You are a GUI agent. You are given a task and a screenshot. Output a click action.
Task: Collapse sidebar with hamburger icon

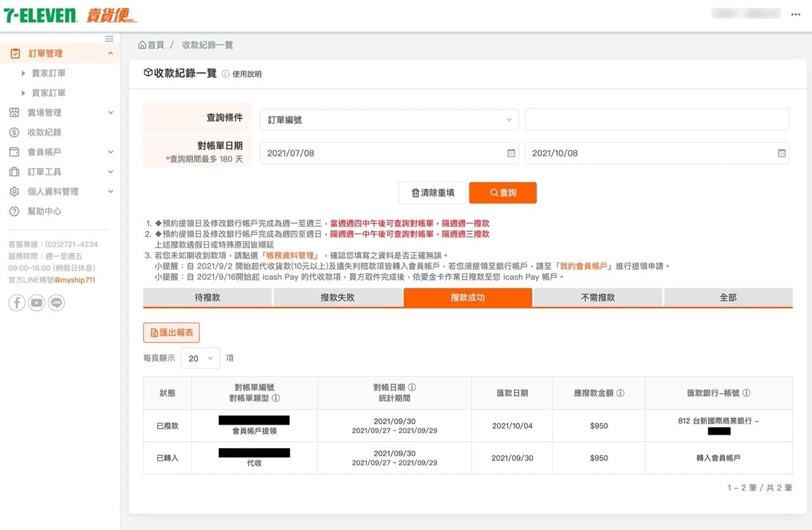tap(109, 39)
